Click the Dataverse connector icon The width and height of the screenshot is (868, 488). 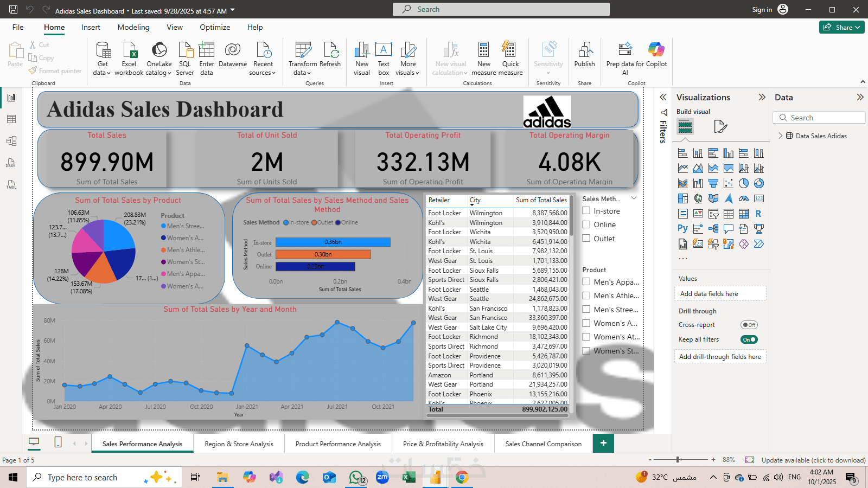(x=233, y=55)
